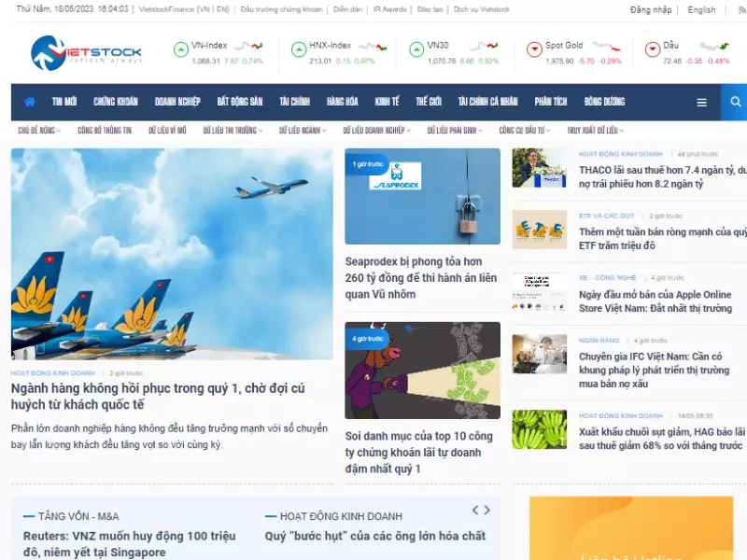
Task: Open the IFC Việt Nam article
Action: pos(655,370)
